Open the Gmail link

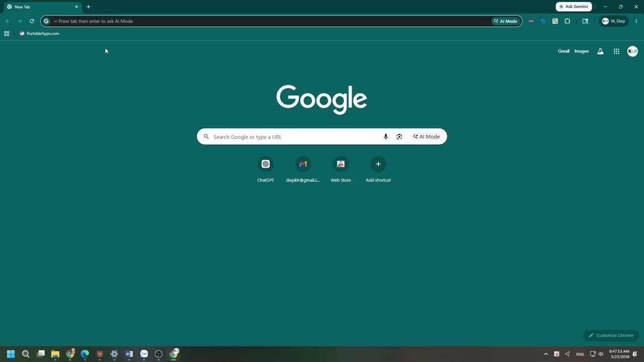coord(563,51)
